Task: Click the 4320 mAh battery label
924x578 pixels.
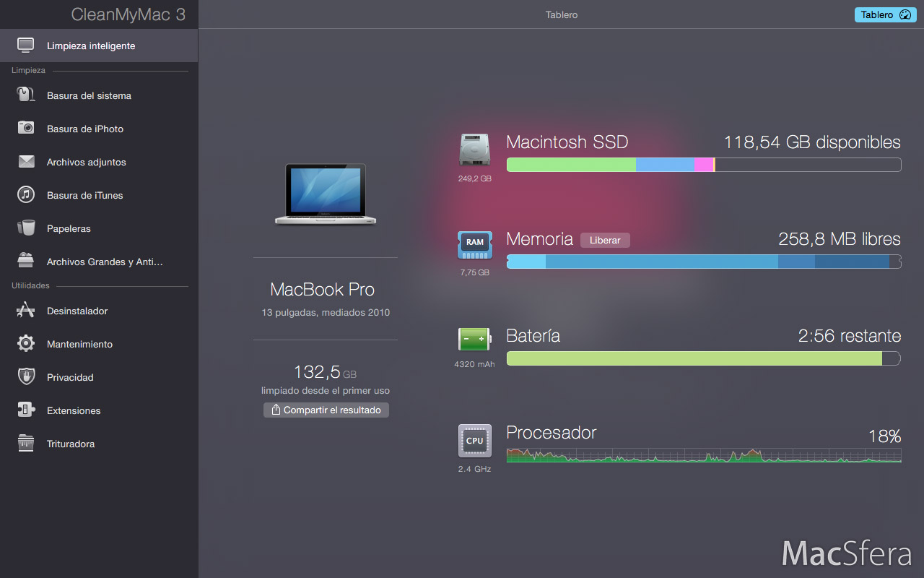Action: tap(474, 364)
